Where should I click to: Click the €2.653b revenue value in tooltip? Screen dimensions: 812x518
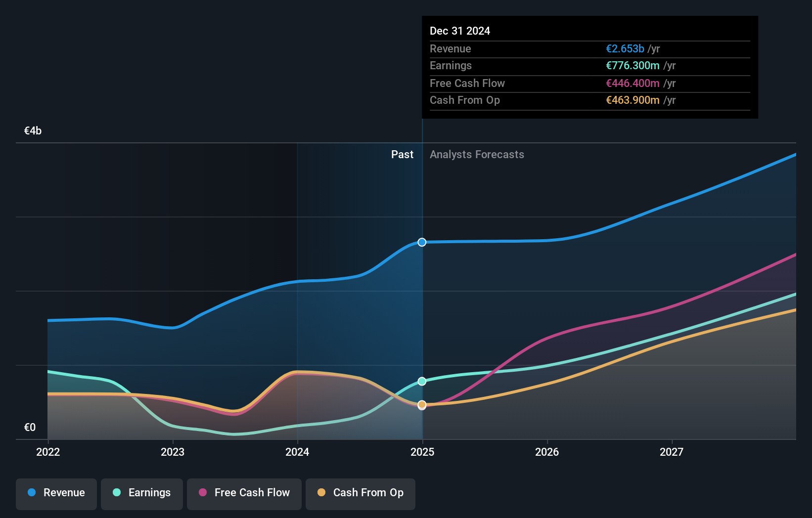pyautogui.click(x=625, y=49)
